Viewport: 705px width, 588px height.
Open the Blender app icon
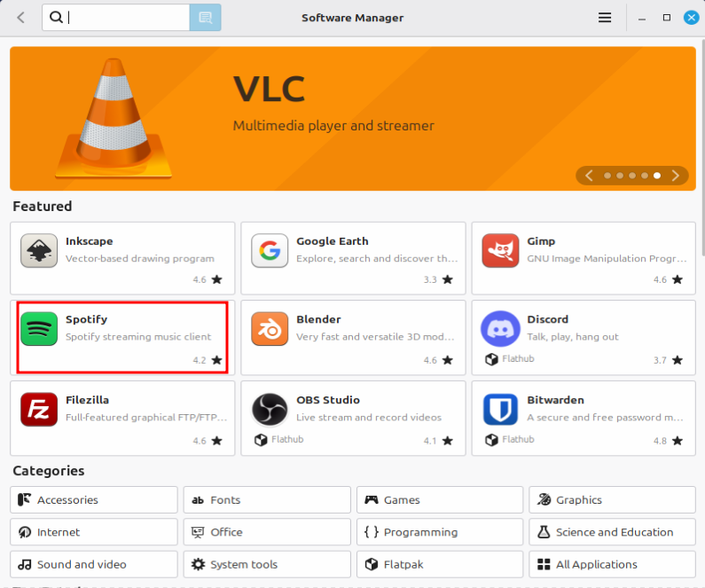270,329
